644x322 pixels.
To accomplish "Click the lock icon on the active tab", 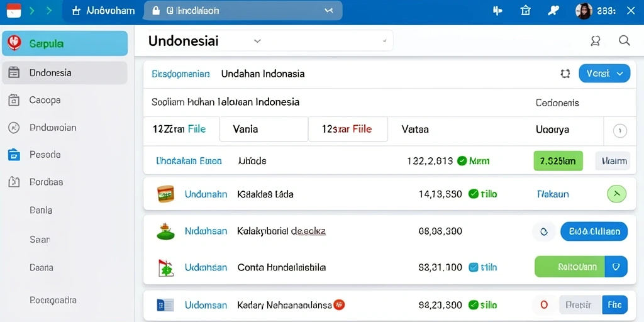I will 156,11.
